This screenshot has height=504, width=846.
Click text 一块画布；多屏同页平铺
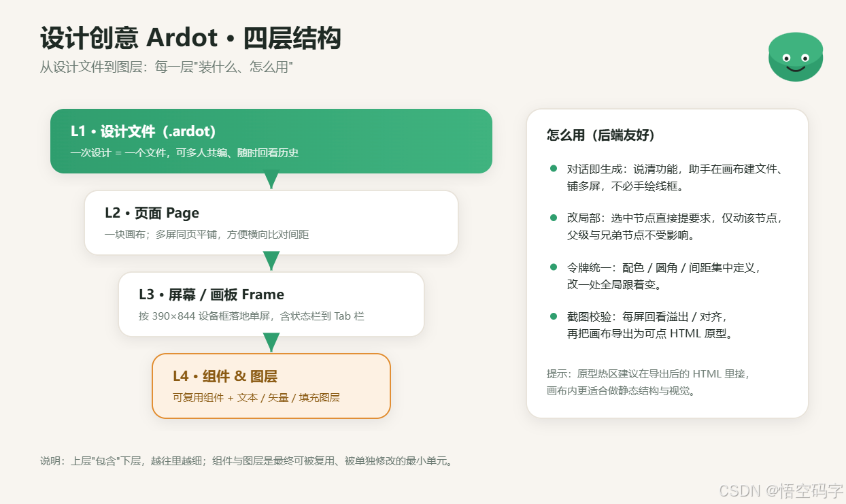point(207,235)
